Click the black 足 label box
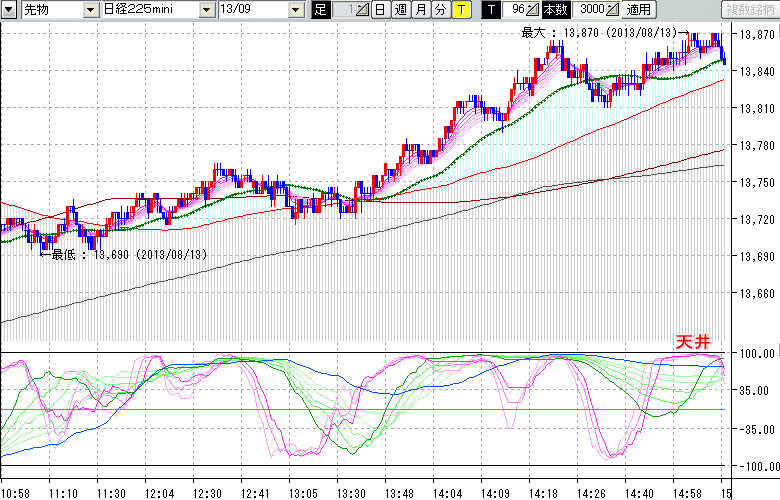This screenshot has height=500, width=780. 320,10
